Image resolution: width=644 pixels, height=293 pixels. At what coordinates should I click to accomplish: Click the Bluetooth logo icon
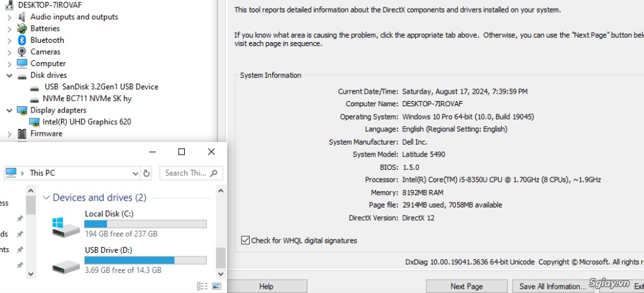[x=22, y=40]
